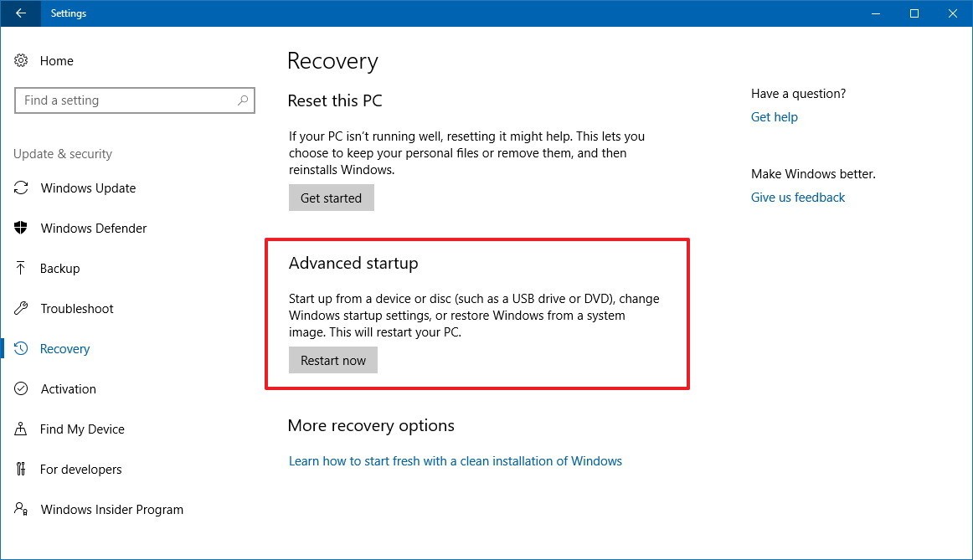This screenshot has height=560, width=973.
Task: Open Activation via the checkmark icon
Action: (x=21, y=388)
